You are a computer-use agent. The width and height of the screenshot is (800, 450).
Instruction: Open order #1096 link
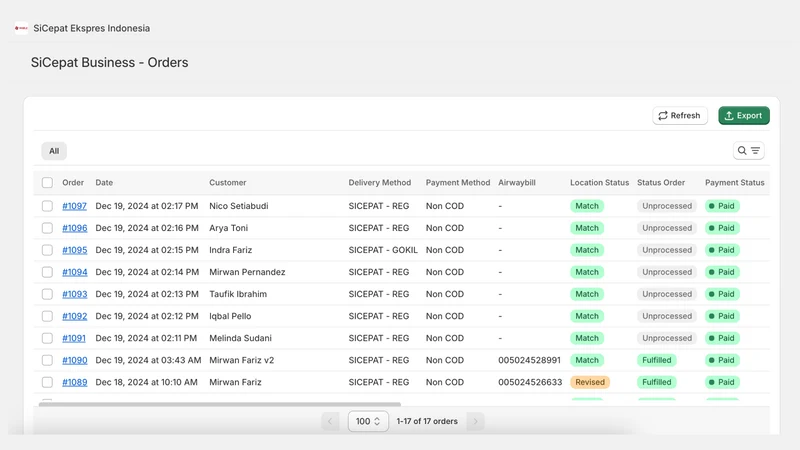[74, 228]
